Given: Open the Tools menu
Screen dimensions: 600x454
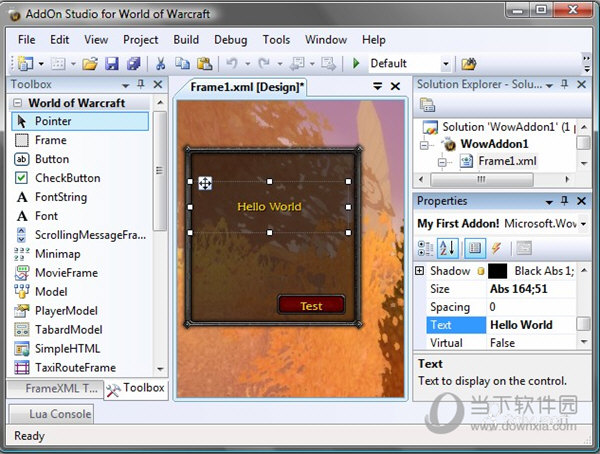Looking at the screenshot, I should click(x=276, y=40).
